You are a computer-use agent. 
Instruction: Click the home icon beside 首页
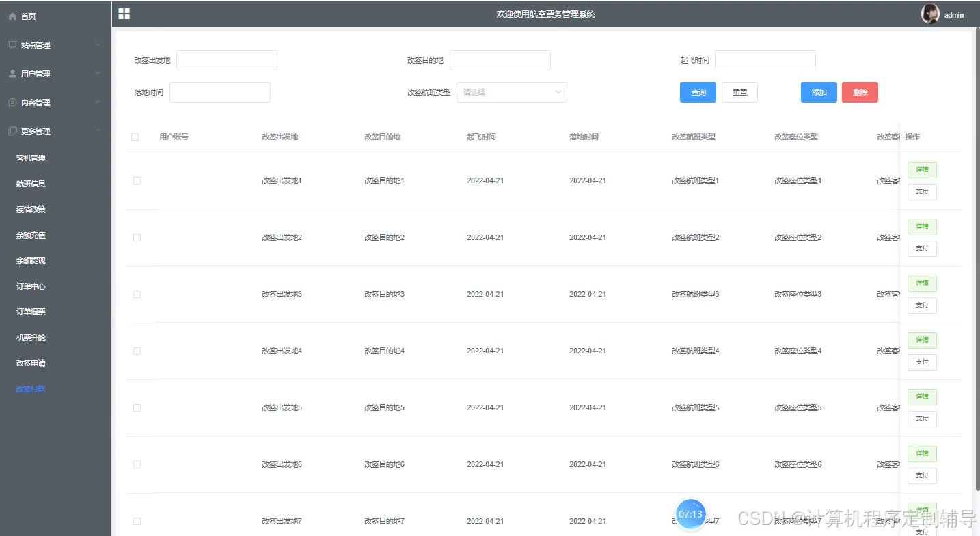(12, 16)
